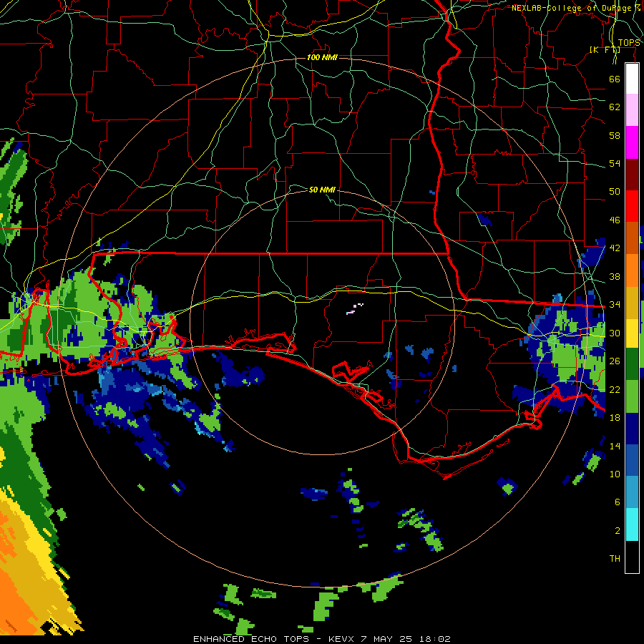644x644 pixels.
Task: Click the pink echo cluster near radar center
Action: [x=355, y=309]
